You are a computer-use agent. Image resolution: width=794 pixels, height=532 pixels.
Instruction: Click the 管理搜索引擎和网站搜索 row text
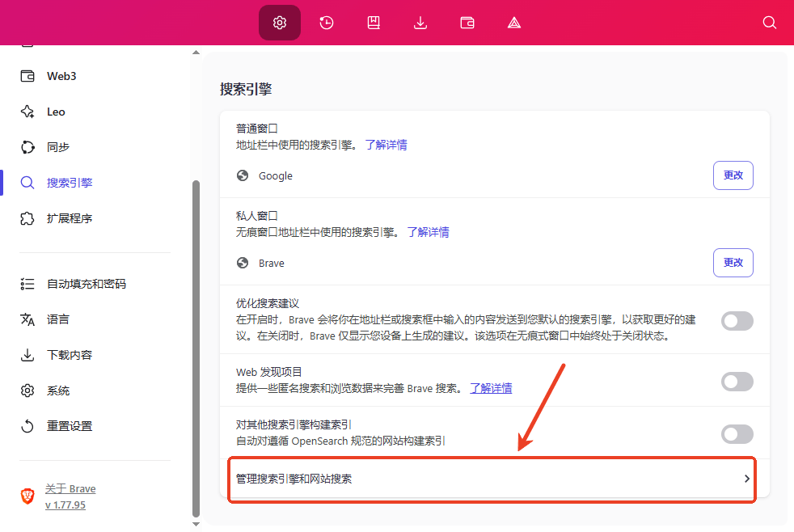(x=294, y=479)
